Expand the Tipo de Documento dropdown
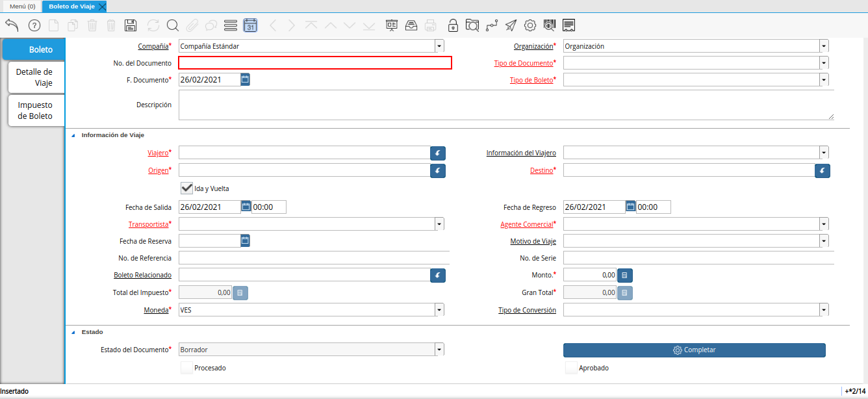Viewport: 868px width, 399px height. click(x=824, y=63)
